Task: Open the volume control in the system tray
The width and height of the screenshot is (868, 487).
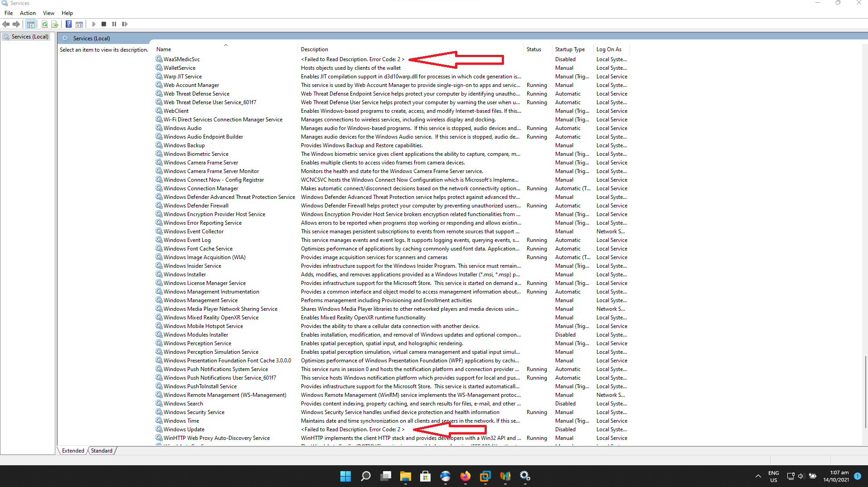Action: 801,476
